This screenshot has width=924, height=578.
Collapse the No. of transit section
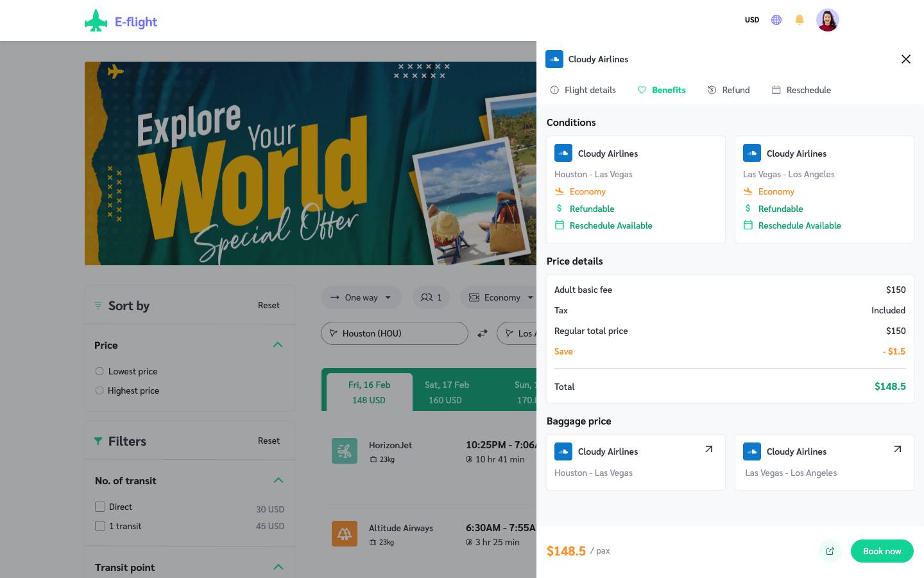point(278,480)
